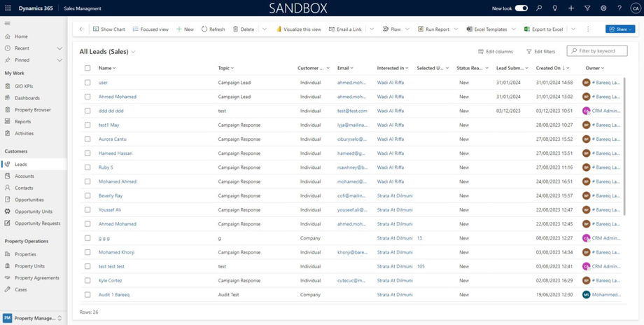This screenshot has width=644, height=325.
Task: Tick the checkbox for Kyle Cortez row
Action: (x=87, y=280)
